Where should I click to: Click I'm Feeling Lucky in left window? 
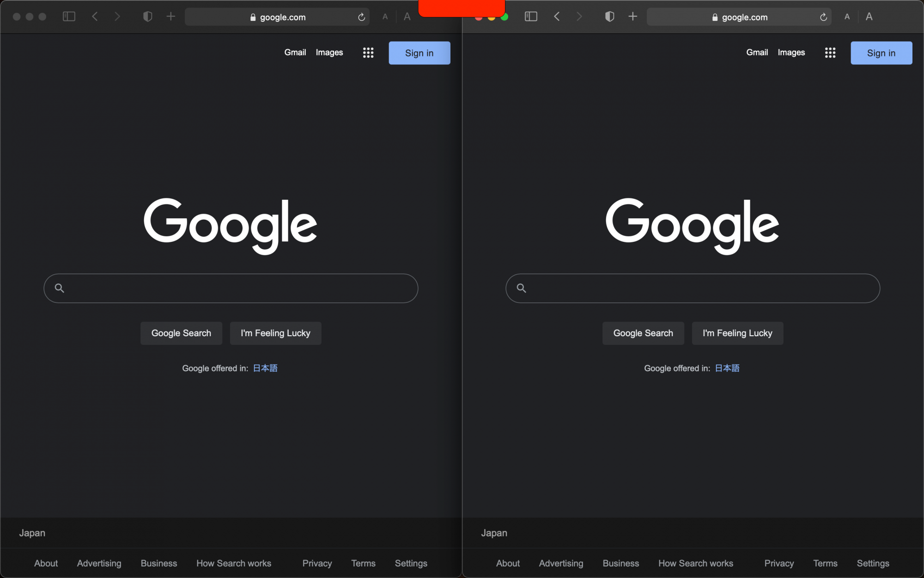tap(275, 333)
